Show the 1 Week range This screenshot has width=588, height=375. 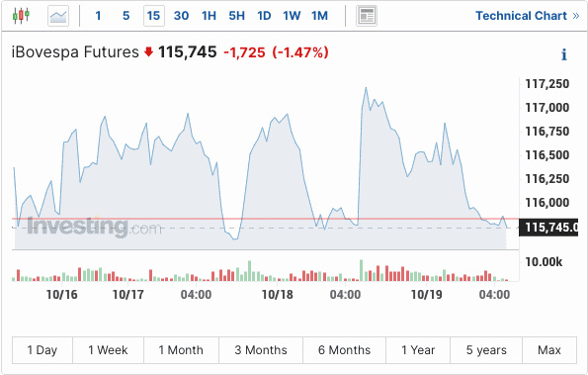pyautogui.click(x=108, y=350)
